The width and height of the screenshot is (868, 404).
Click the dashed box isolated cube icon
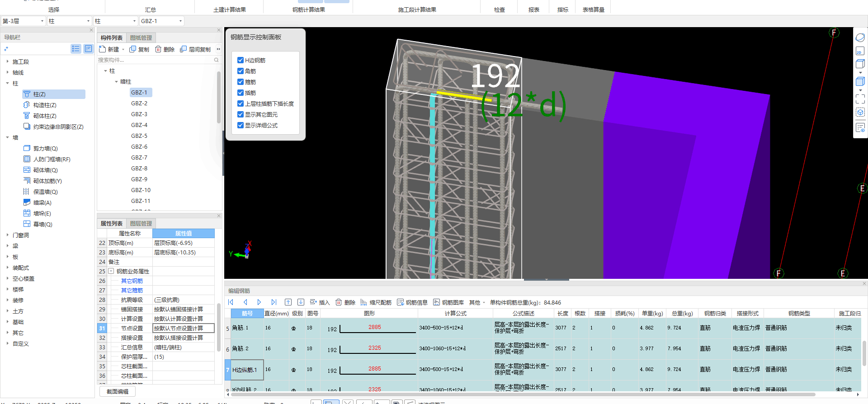[860, 112]
